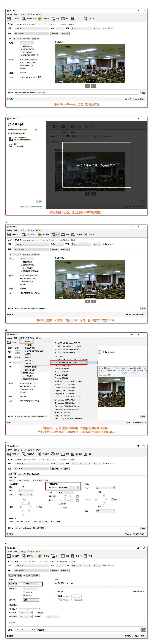This screenshot has width=153, height=644.
Task: Click Add to Queue icon in 尺寸 tab window
Action: pos(23,454)
